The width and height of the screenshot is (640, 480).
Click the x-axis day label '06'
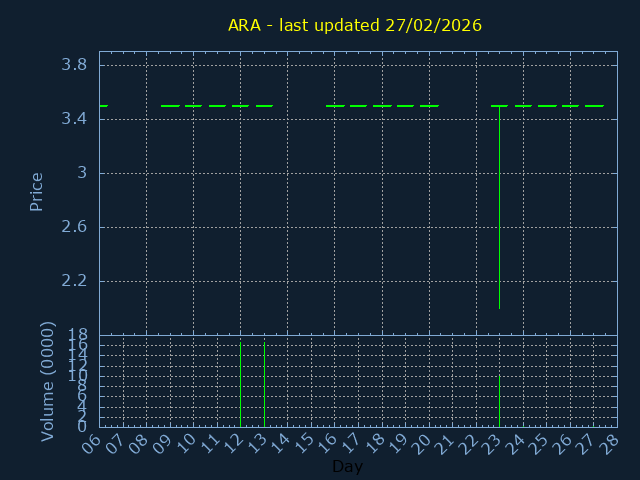(92, 442)
